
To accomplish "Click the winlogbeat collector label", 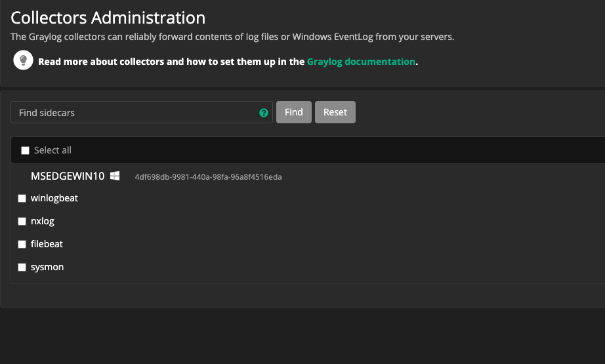I will (54, 198).
